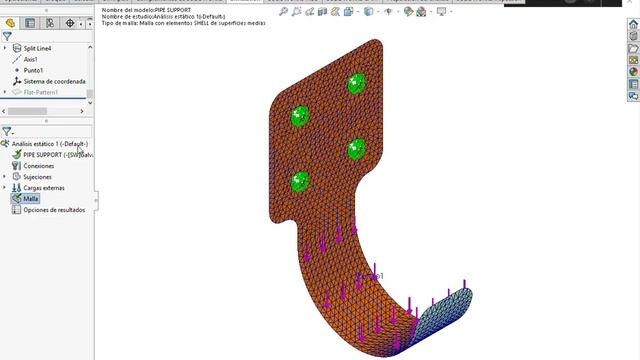Click the horizontal scrollbar left arrow

tap(4, 111)
